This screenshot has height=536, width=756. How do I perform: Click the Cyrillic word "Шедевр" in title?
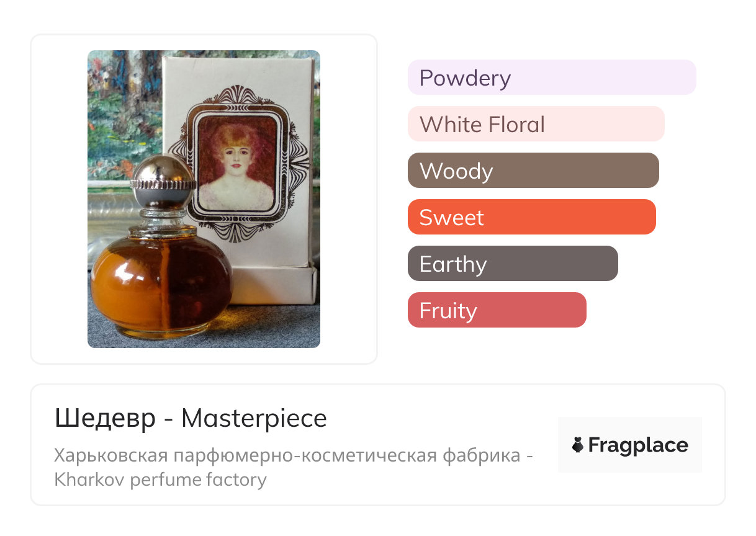point(105,419)
